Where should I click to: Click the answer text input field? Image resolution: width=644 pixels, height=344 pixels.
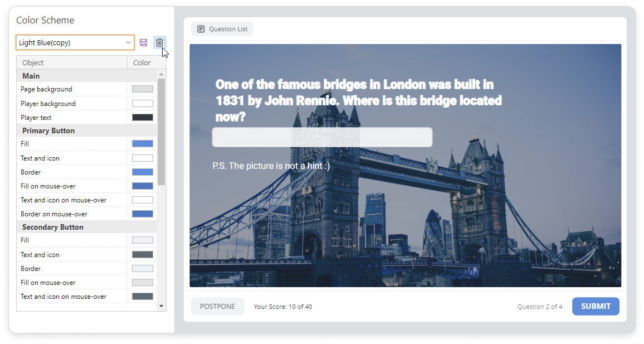point(322,137)
